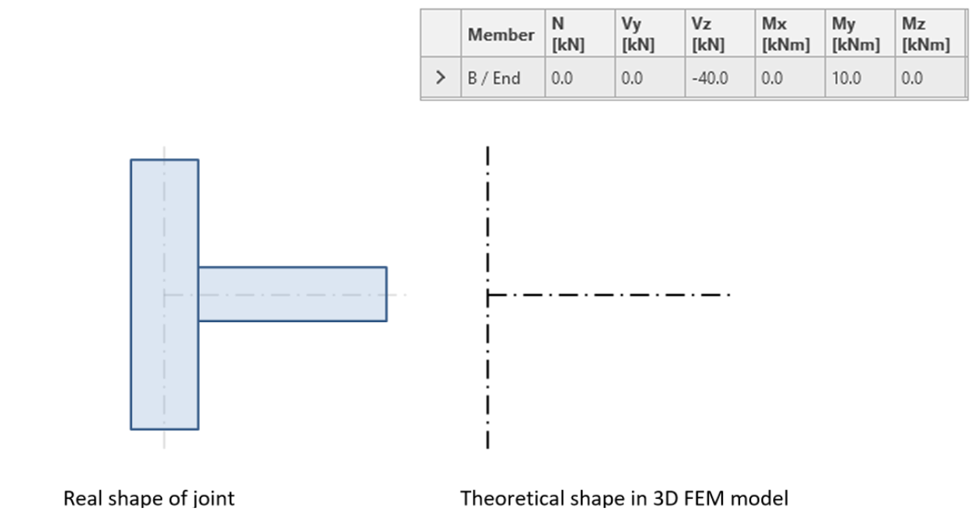Click the "Real shape of joint" caption
The height and width of the screenshot is (527, 980).
click(x=149, y=498)
